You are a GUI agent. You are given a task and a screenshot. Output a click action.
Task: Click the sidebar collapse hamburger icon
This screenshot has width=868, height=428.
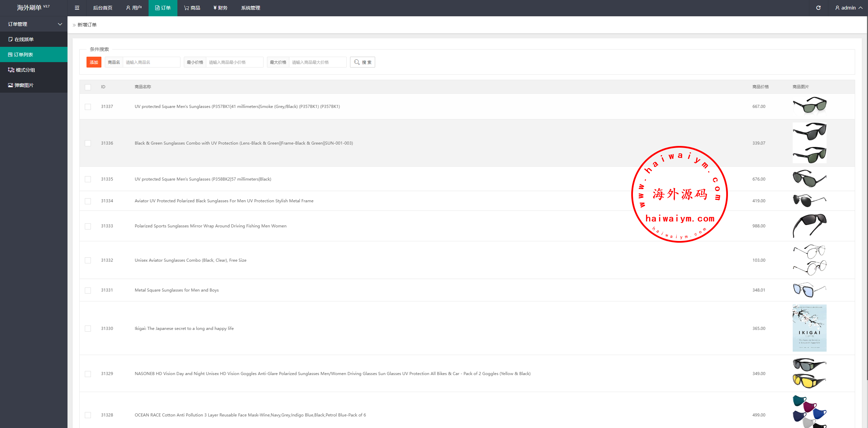pyautogui.click(x=77, y=8)
